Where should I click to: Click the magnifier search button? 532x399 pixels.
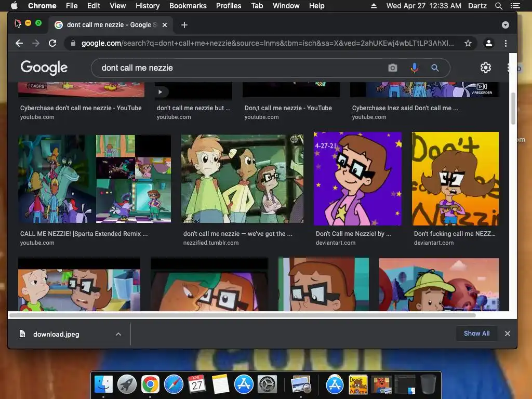point(435,68)
